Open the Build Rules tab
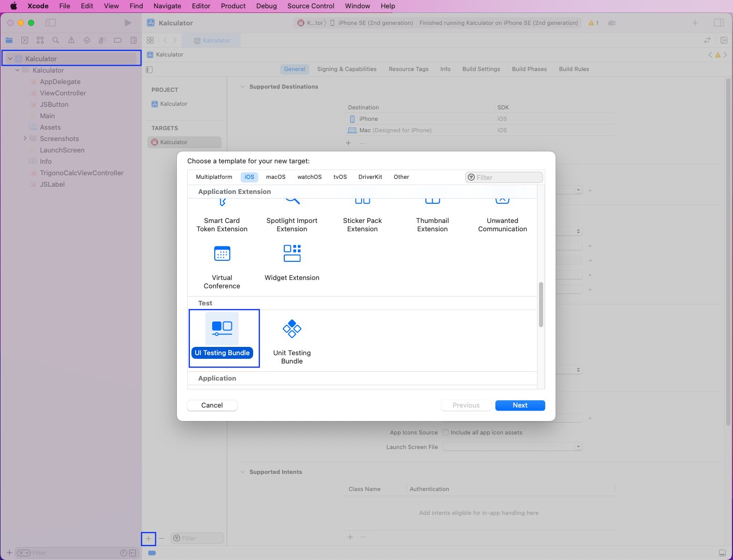The width and height of the screenshot is (733, 560). click(x=574, y=69)
